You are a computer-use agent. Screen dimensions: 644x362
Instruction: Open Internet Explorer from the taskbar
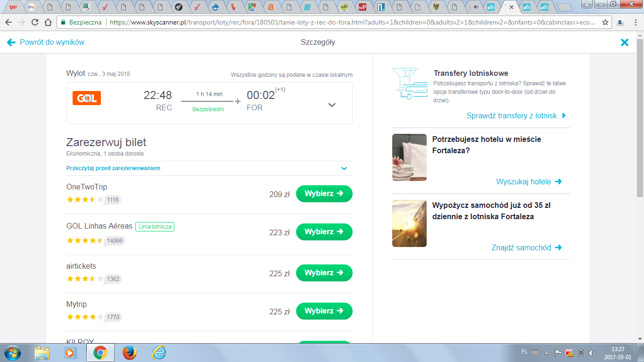coord(159,353)
